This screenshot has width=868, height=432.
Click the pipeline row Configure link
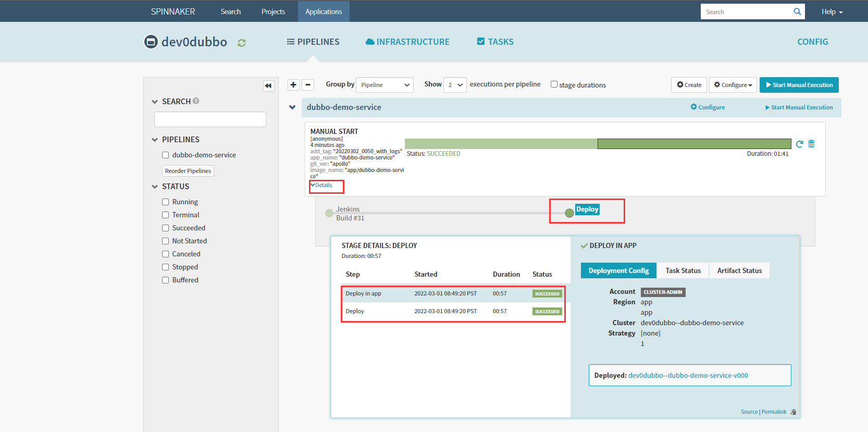pyautogui.click(x=708, y=107)
